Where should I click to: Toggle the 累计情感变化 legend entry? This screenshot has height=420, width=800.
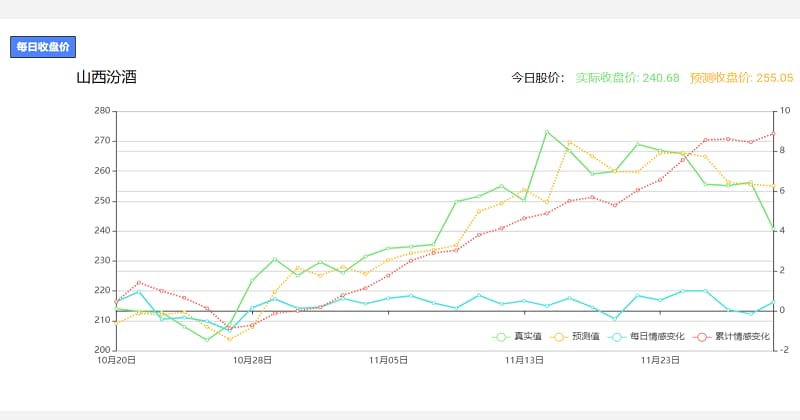point(731,336)
